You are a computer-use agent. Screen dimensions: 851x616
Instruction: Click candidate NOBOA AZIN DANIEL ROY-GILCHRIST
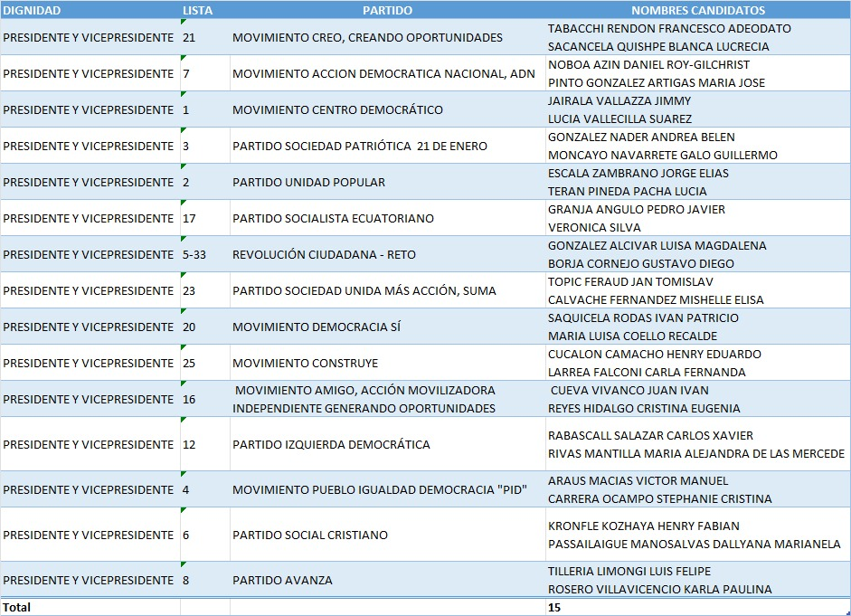(x=648, y=64)
